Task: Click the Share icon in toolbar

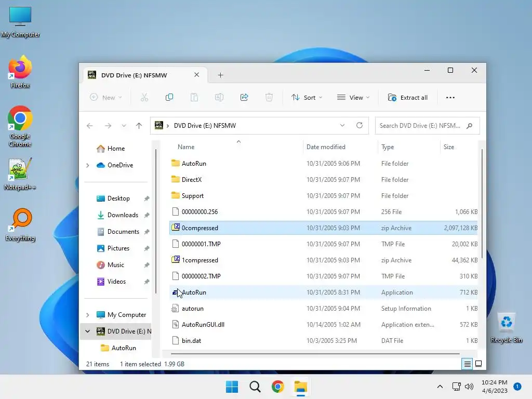Action: tap(244, 97)
